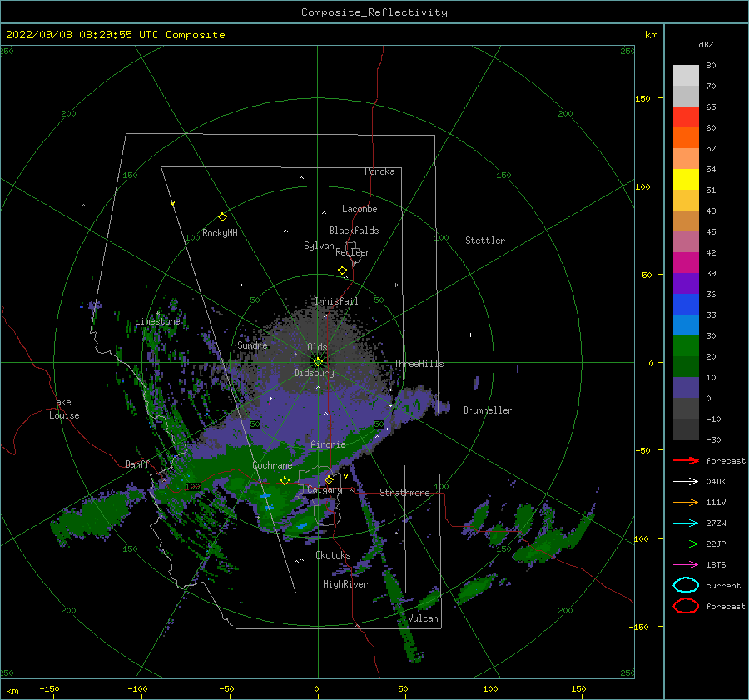This screenshot has height=700, width=749.
Task: Click the Drumheller city label
Action: tap(488, 410)
